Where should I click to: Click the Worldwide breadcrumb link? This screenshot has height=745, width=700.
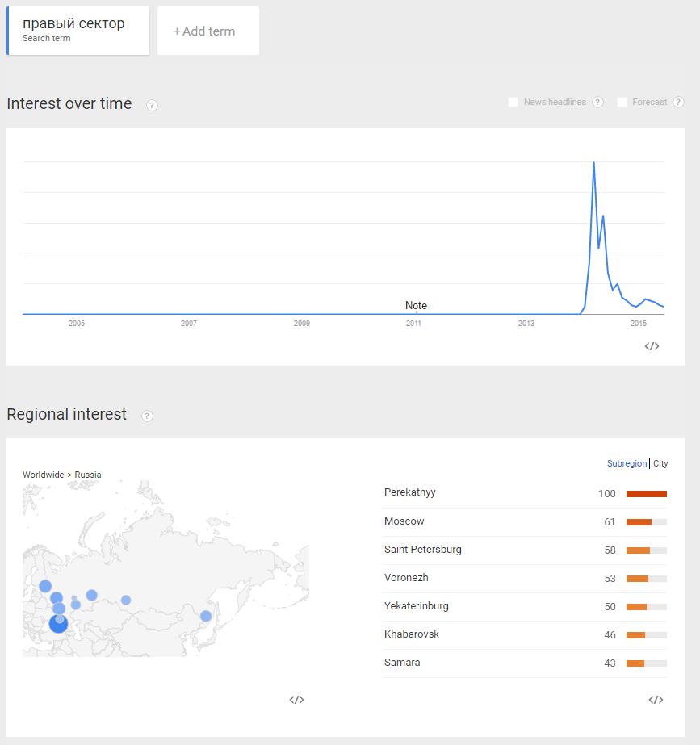tap(43, 475)
